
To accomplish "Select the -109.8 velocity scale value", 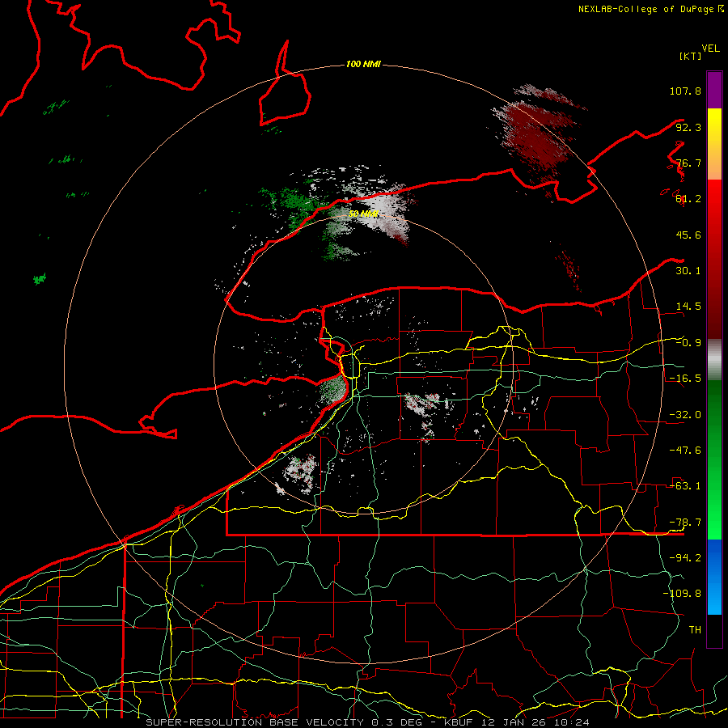I will pos(682,594).
